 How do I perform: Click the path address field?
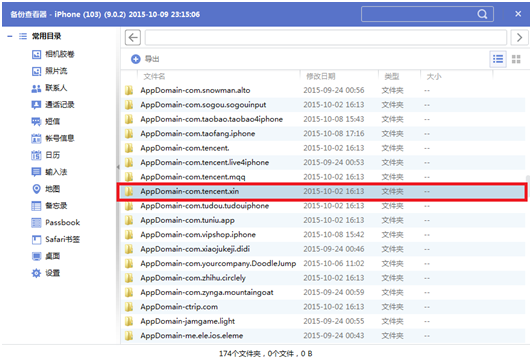coord(326,37)
